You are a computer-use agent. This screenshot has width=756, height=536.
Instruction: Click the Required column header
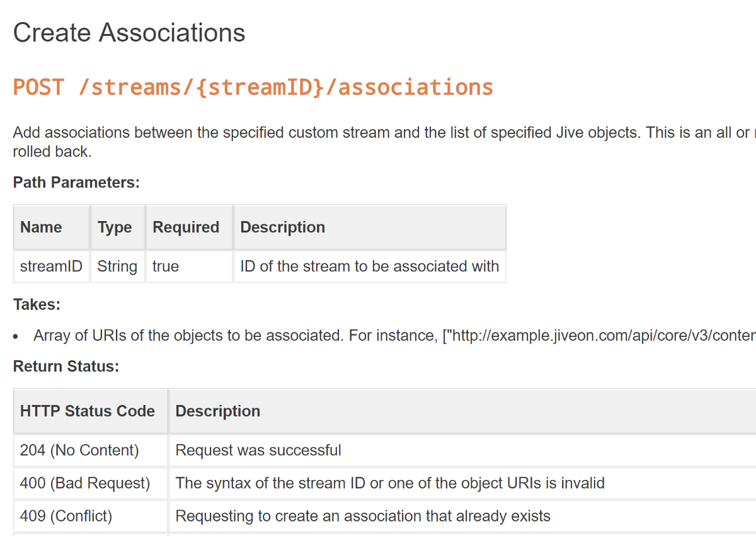[x=186, y=227]
